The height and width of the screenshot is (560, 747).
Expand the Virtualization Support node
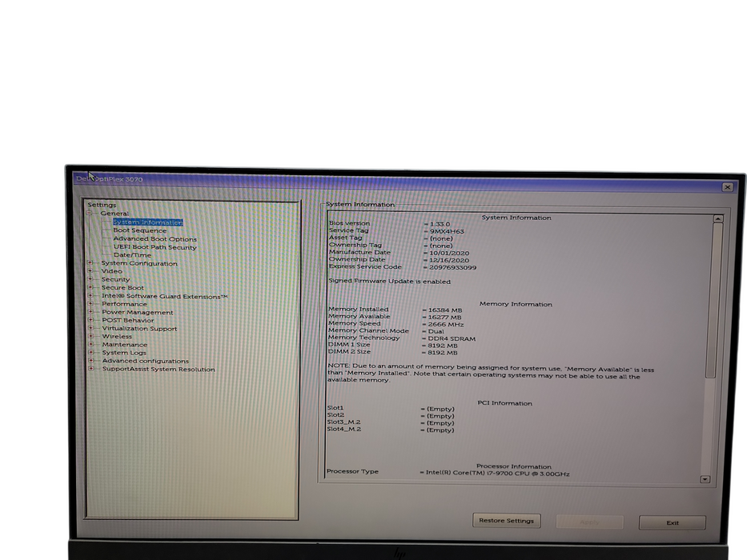coord(90,328)
